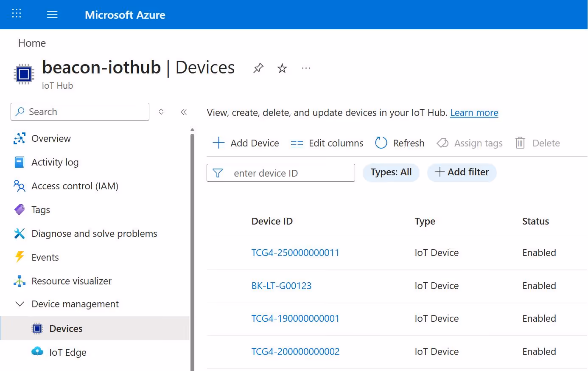This screenshot has height=371, width=588.
Task: Click the IoT Hub chip icon beside title
Action: tap(24, 74)
